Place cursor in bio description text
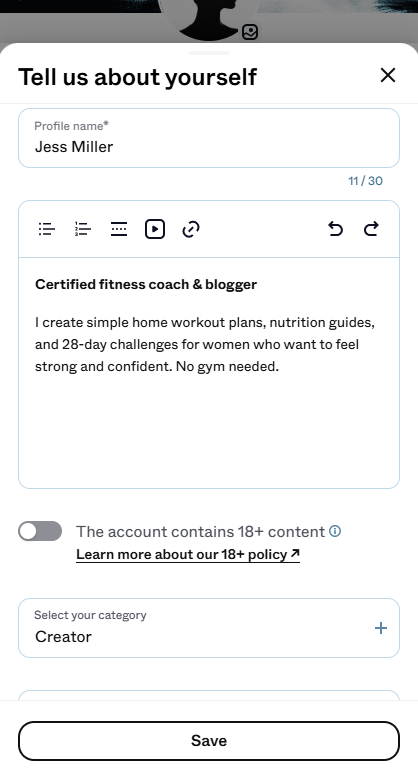418x776 pixels. [x=205, y=344]
